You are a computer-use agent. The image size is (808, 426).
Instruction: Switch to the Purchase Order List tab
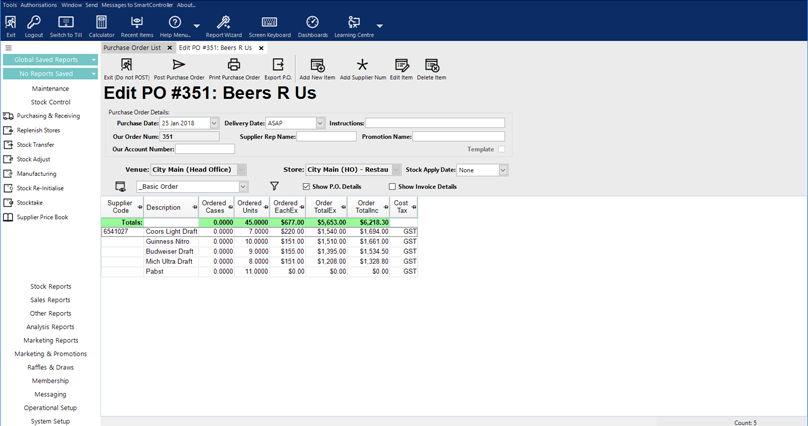pos(132,48)
